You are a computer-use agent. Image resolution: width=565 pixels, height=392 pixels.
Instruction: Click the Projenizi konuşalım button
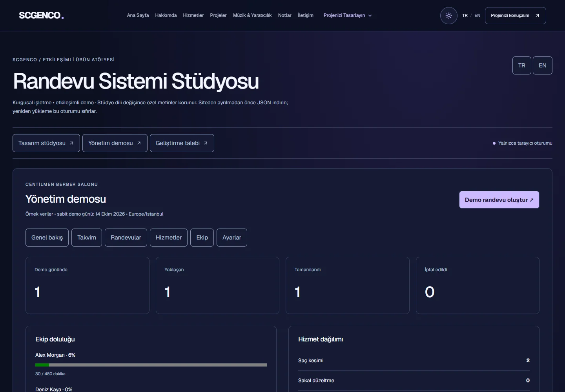pyautogui.click(x=515, y=16)
